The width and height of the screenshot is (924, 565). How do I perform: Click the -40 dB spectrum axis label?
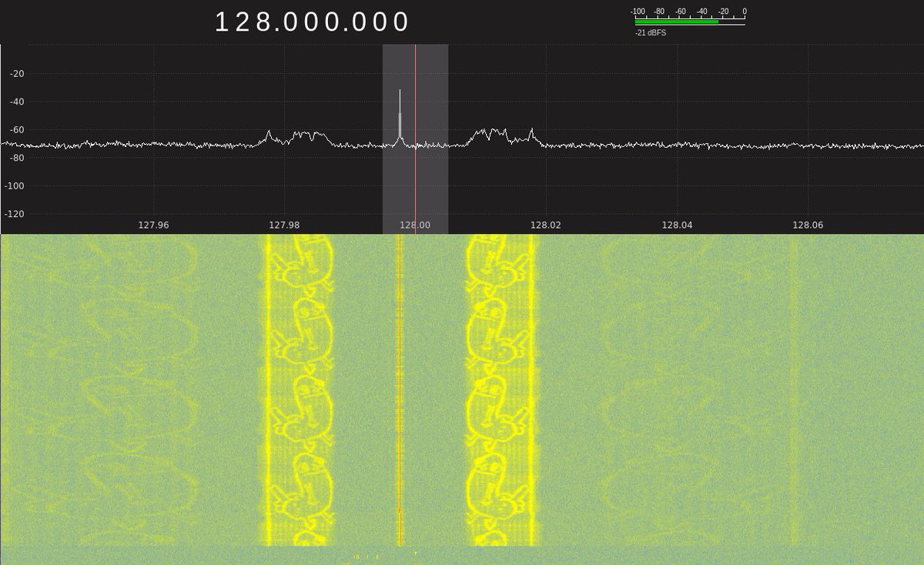[x=15, y=102]
